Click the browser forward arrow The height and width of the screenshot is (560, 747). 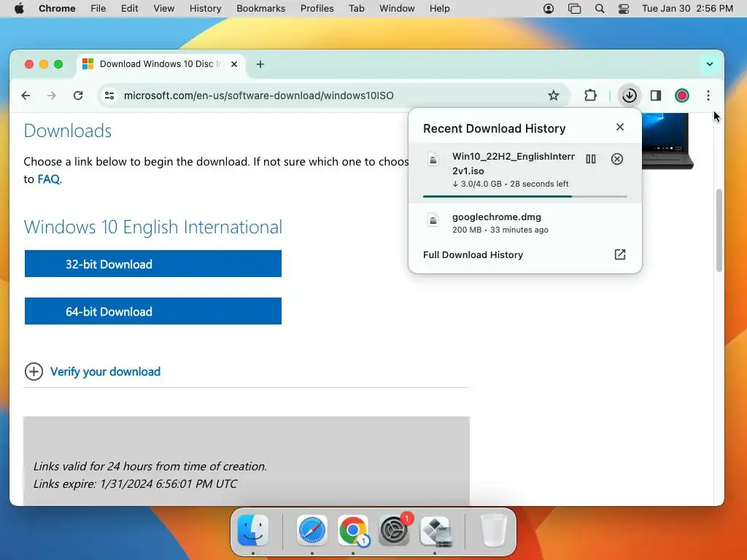[52, 96]
